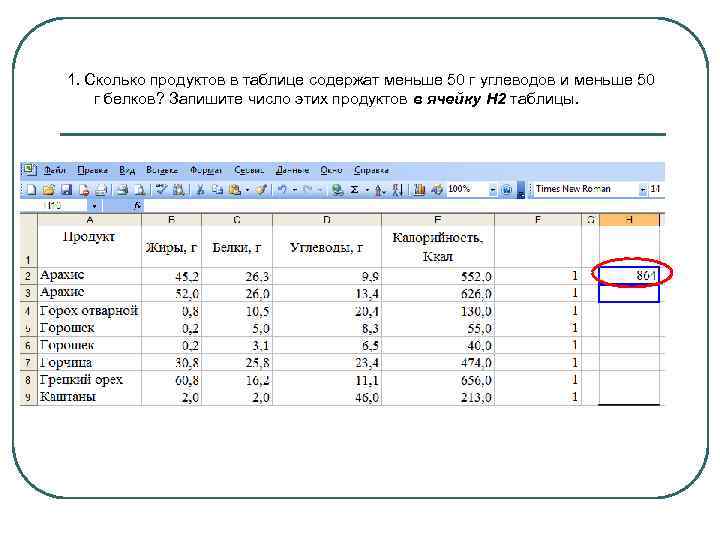Screen dimensions: 720x540
Task: Open the Undo history dropdown arrow
Action: 295,190
